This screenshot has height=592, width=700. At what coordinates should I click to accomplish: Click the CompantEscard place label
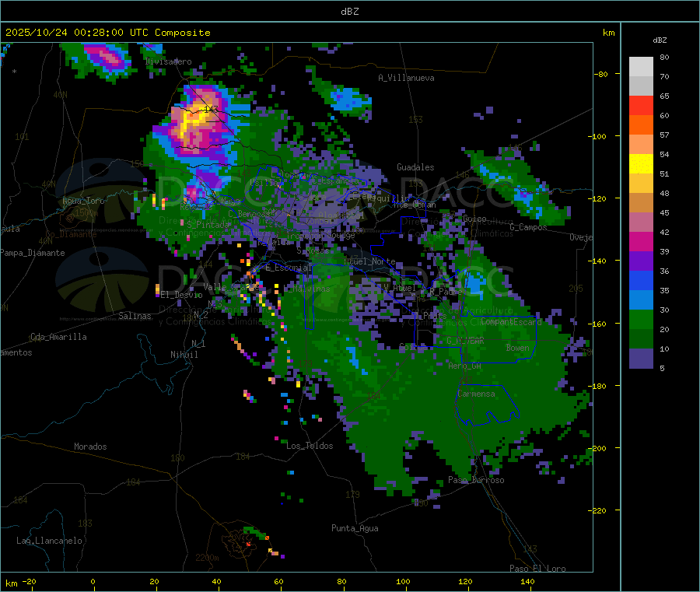pos(512,321)
